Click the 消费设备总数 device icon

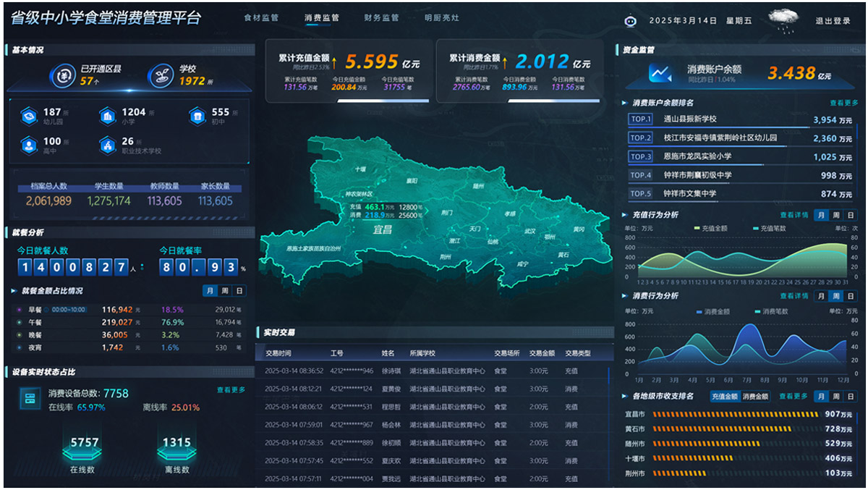(x=30, y=399)
